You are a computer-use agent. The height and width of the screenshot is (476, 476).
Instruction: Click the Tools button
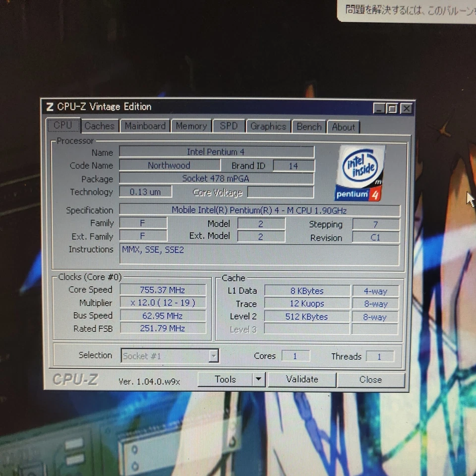[x=226, y=379]
